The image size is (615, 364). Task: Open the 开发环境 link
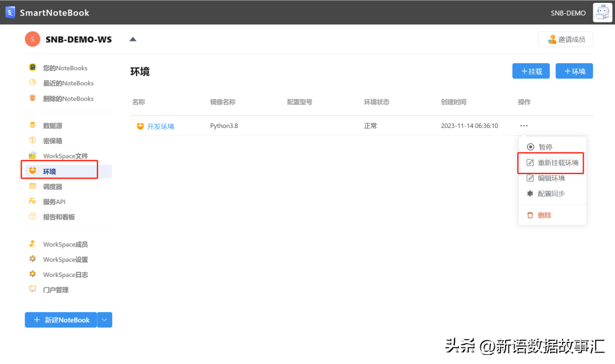point(160,126)
